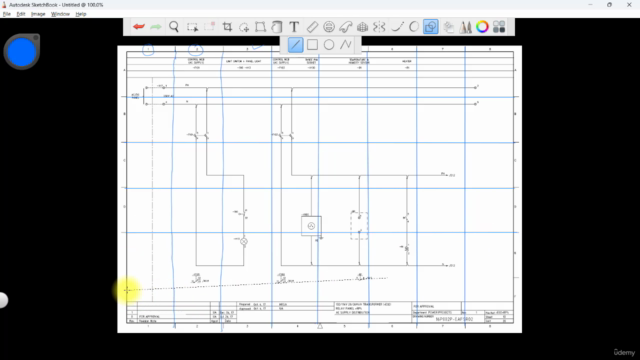This screenshot has width=640, height=360.
Task: Open the Color Wheel editor
Action: click(482, 27)
